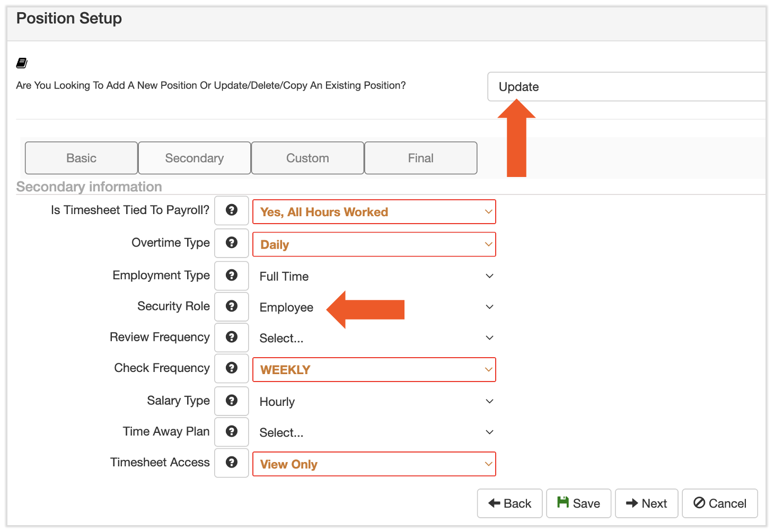This screenshot has width=774, height=532.
Task: Click the Time Away Plan help icon
Action: click(232, 432)
